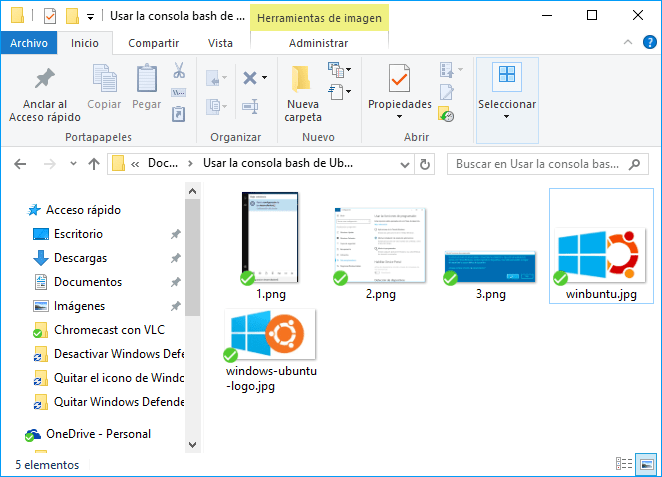This screenshot has width=662, height=477.
Task: Click the Edit icon in Abrir group
Action: [447, 92]
